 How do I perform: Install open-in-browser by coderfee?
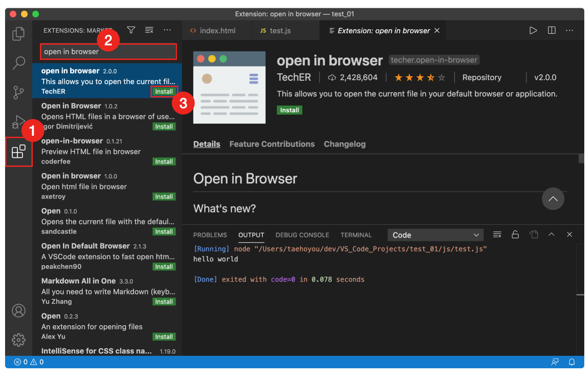[164, 161]
